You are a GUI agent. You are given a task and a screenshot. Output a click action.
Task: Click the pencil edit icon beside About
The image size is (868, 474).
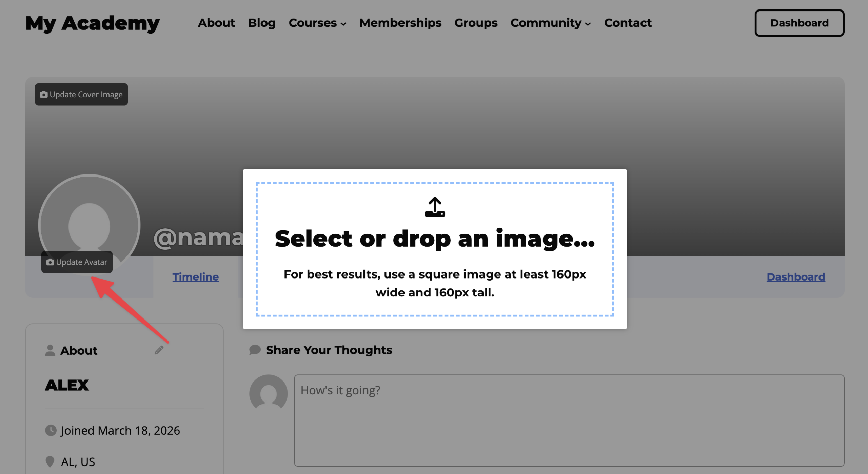click(x=159, y=350)
